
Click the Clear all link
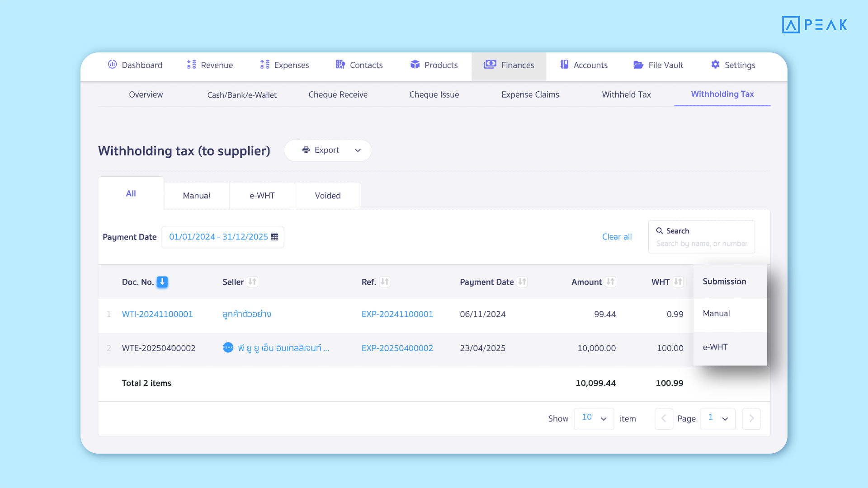[x=617, y=237]
